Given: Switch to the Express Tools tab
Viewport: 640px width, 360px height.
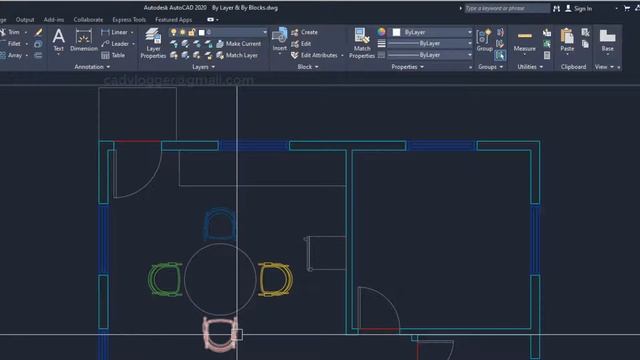Looking at the screenshot, I should pos(129,20).
